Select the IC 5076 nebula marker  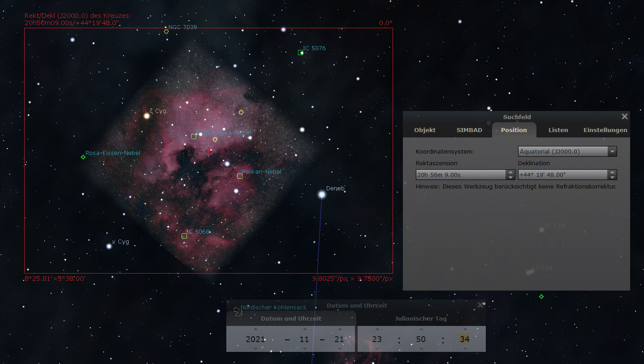pos(300,52)
